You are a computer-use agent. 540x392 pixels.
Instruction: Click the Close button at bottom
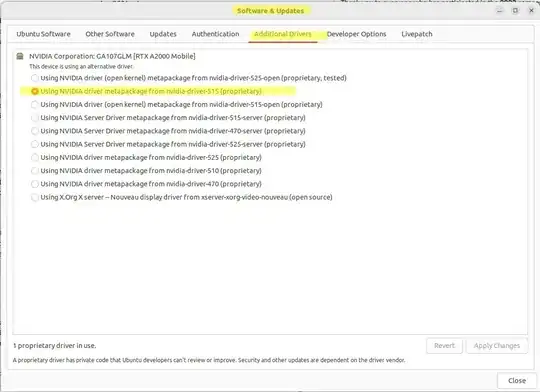point(517,381)
